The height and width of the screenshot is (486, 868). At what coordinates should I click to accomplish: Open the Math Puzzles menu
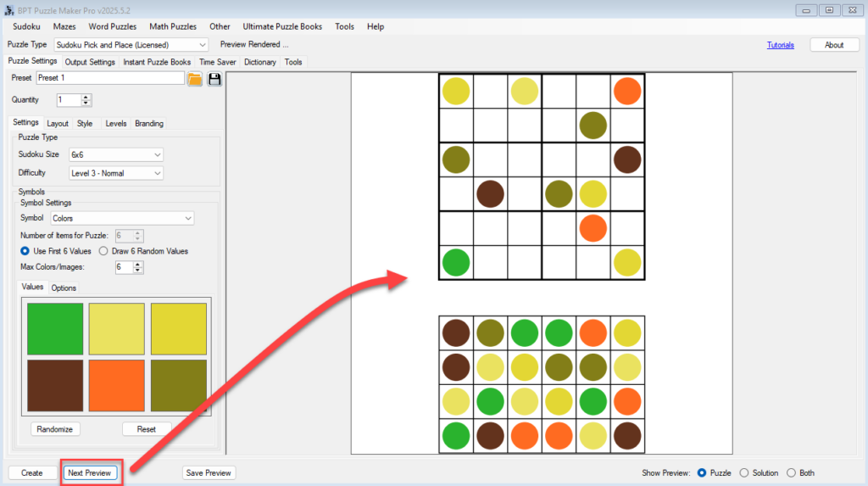(173, 26)
